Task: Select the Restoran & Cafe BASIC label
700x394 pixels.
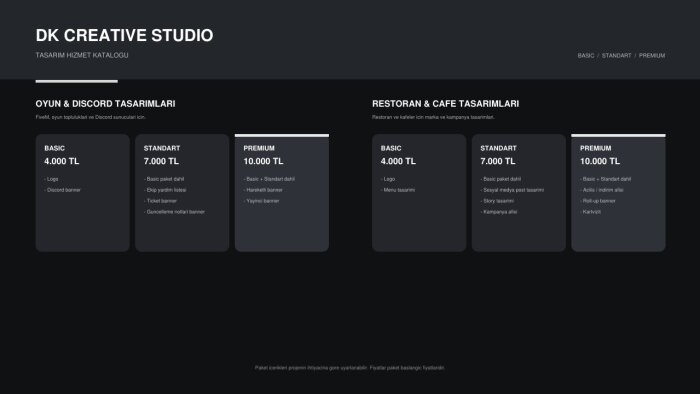Action: 391,148
